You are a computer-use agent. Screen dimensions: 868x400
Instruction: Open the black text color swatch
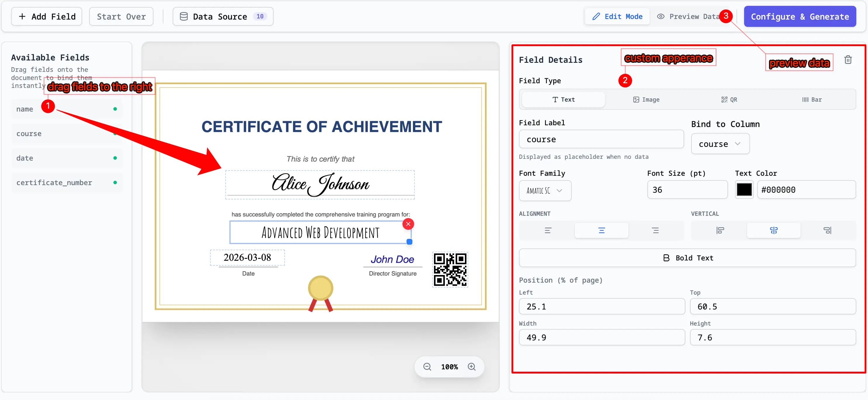click(744, 190)
